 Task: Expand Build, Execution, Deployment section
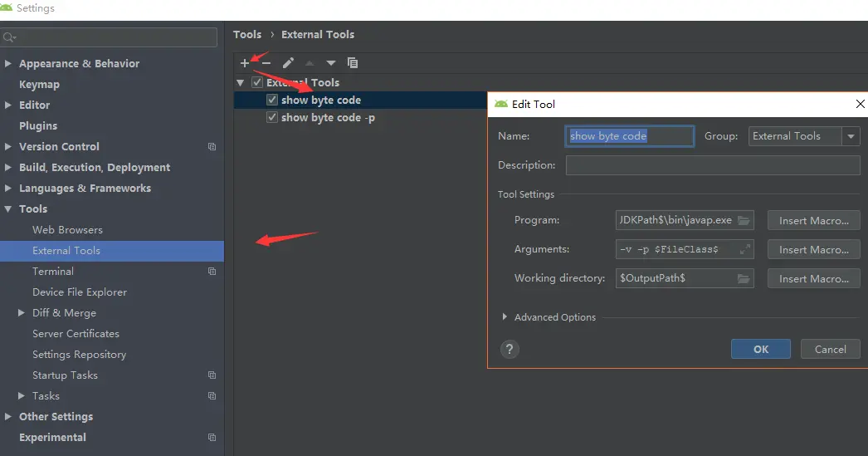coord(7,167)
